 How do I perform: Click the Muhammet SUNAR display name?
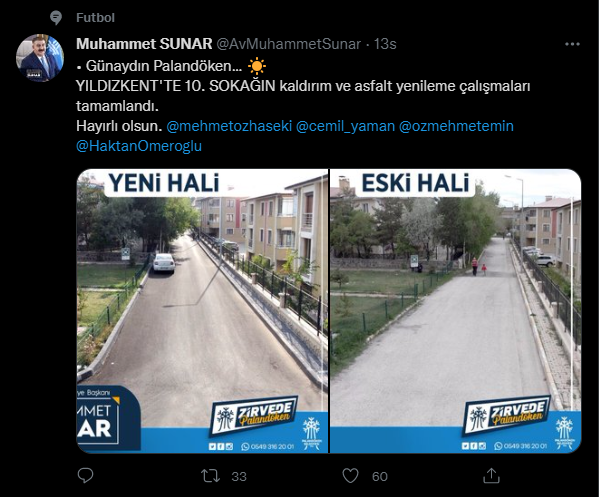pos(144,44)
